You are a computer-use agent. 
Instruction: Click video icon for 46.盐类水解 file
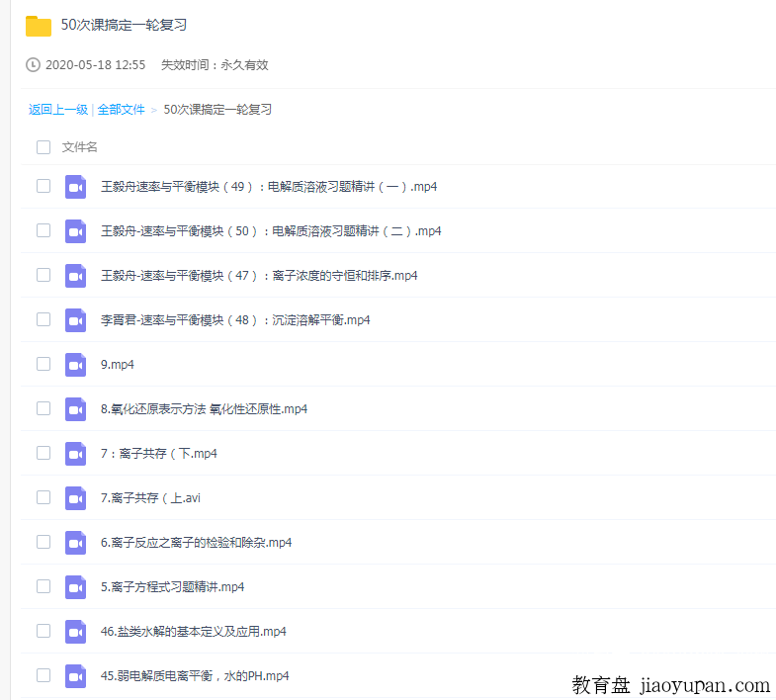75,632
